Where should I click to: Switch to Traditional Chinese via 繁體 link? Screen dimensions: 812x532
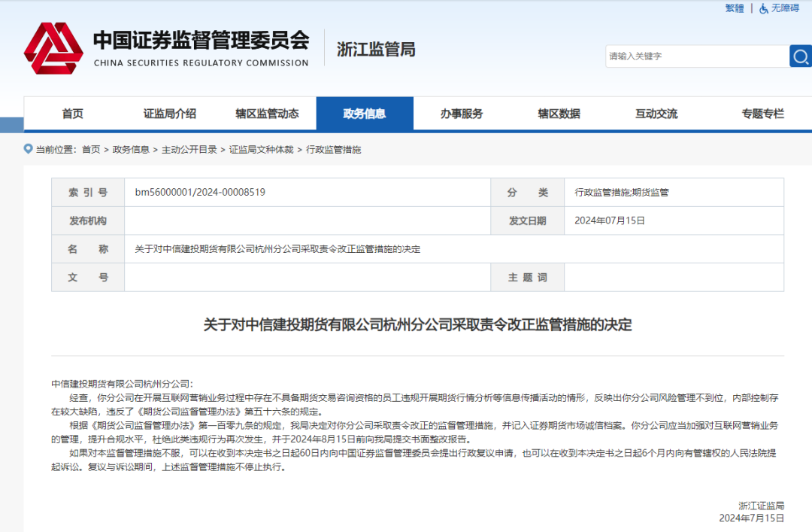(x=734, y=8)
